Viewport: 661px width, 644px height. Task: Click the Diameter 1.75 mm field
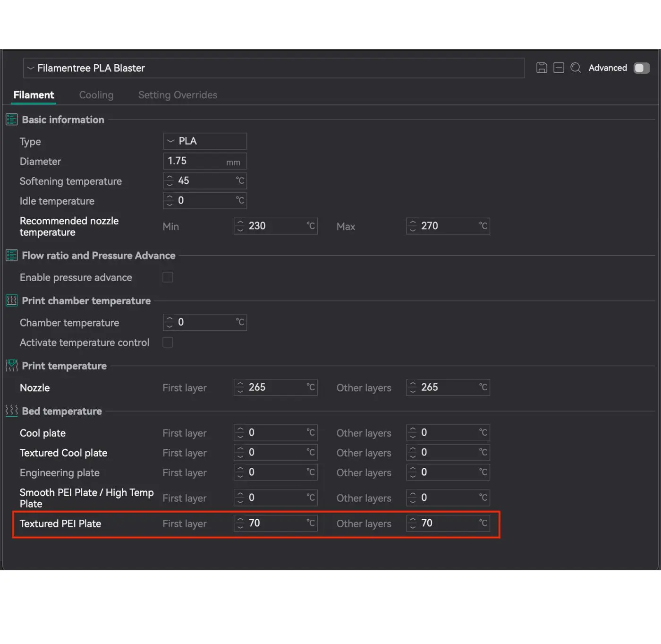tap(205, 161)
